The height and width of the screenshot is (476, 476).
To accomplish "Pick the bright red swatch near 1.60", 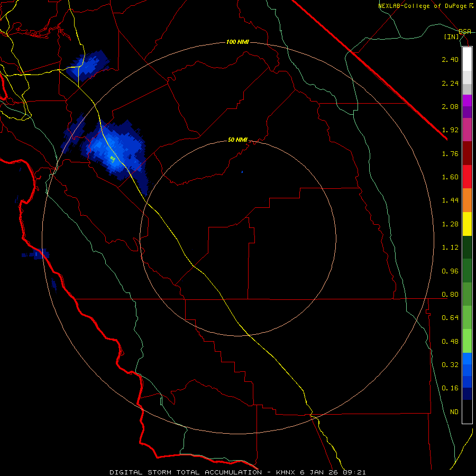I will pyautogui.click(x=467, y=177).
